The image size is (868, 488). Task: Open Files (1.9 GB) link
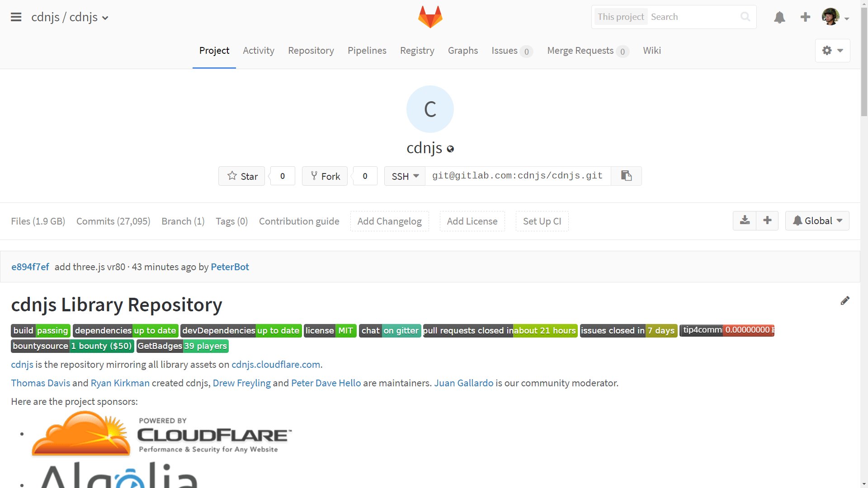(x=38, y=221)
